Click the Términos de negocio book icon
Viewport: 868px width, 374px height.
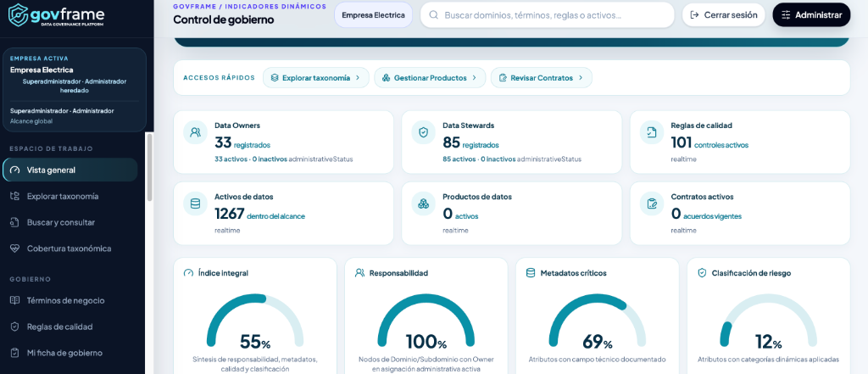click(15, 300)
